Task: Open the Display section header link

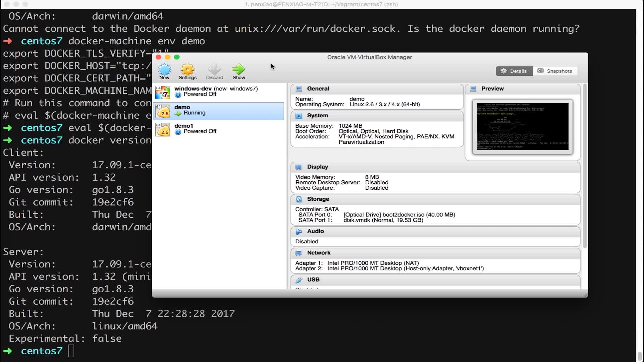Action: click(318, 167)
